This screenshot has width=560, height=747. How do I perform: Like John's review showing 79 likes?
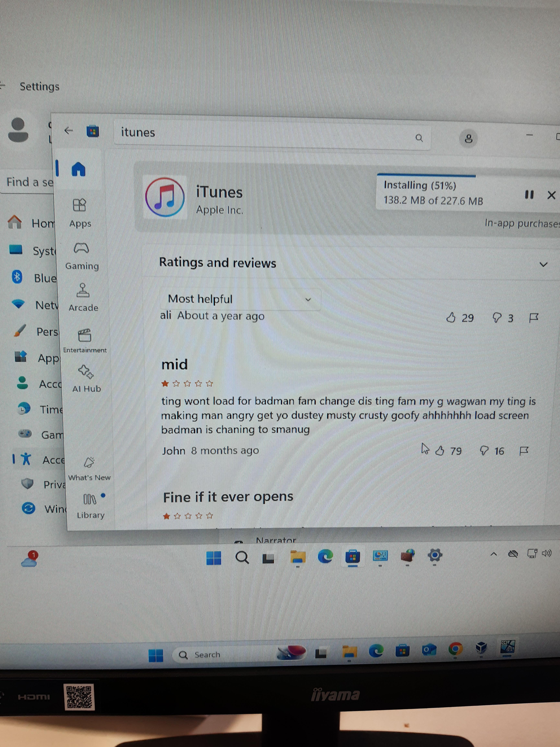pyautogui.click(x=439, y=451)
